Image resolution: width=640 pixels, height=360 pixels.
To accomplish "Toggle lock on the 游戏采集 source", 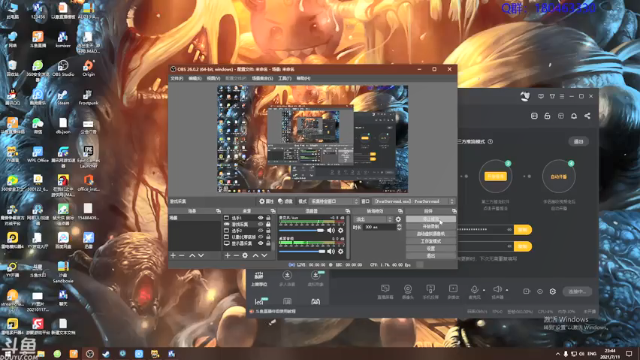I will [268, 224].
